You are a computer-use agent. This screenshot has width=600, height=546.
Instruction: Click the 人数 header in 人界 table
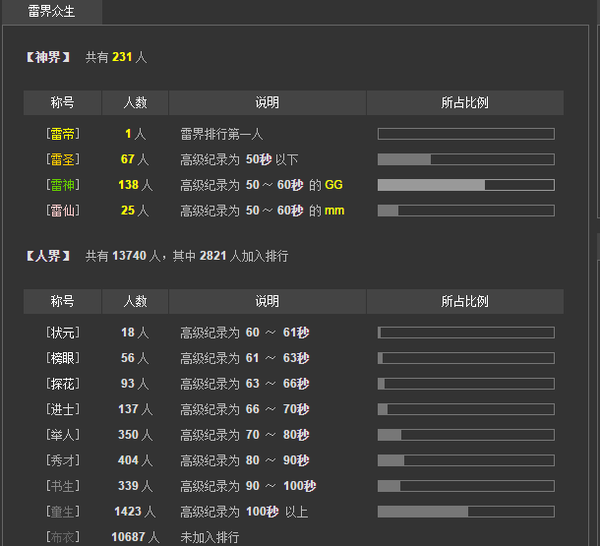pyautogui.click(x=135, y=302)
